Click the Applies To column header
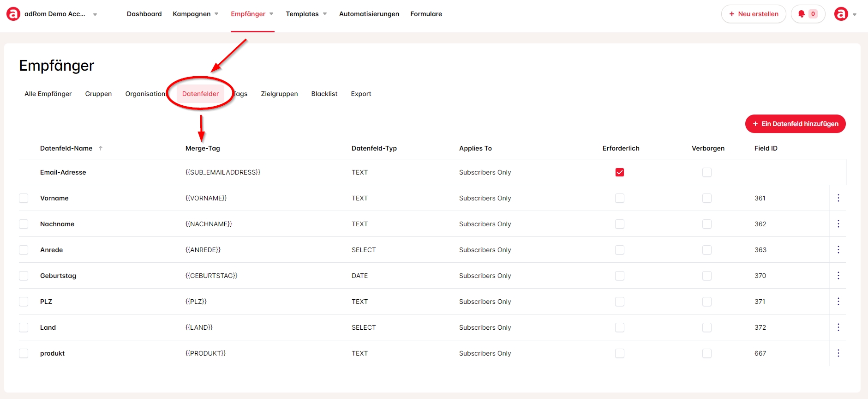 pyautogui.click(x=475, y=148)
